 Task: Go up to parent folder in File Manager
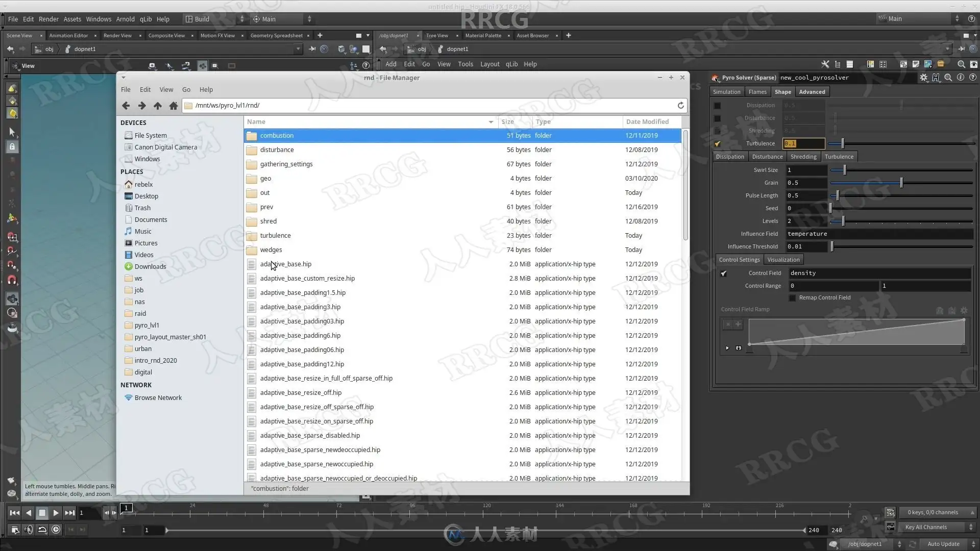click(158, 106)
